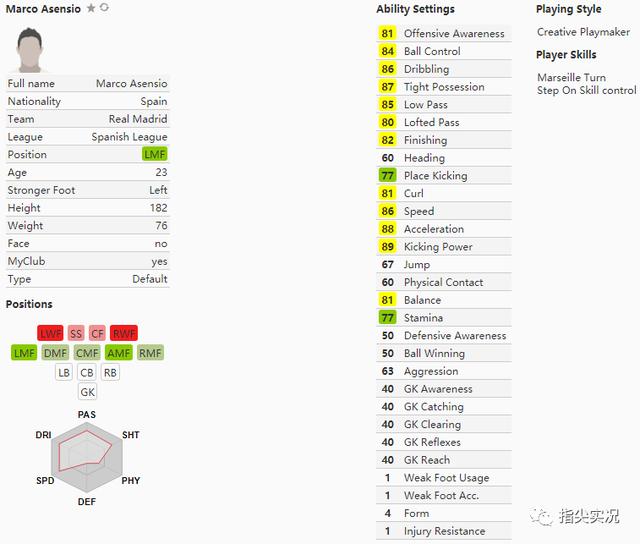The height and width of the screenshot is (544, 640).
Task: Click the Real Madrid team link
Action: pos(138,119)
